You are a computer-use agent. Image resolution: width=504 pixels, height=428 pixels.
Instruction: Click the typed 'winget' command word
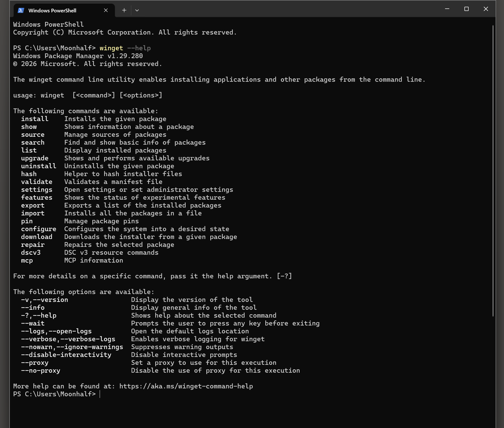pos(111,48)
